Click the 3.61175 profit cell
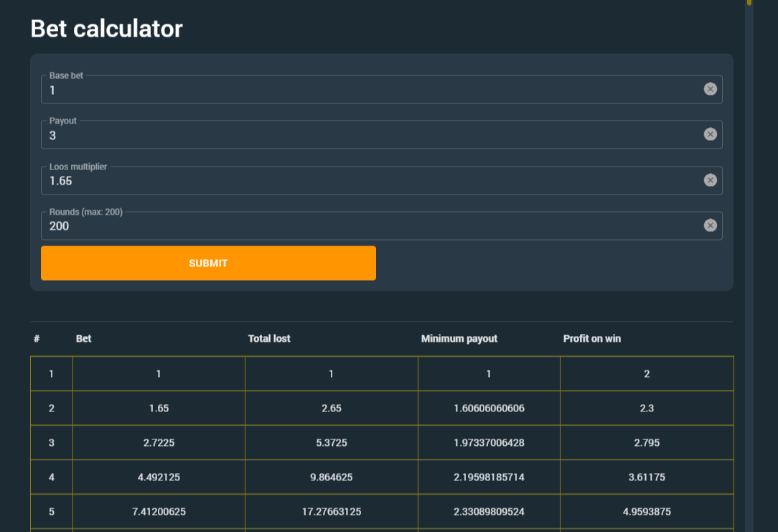Viewport: 778px width, 532px height. pos(647,477)
